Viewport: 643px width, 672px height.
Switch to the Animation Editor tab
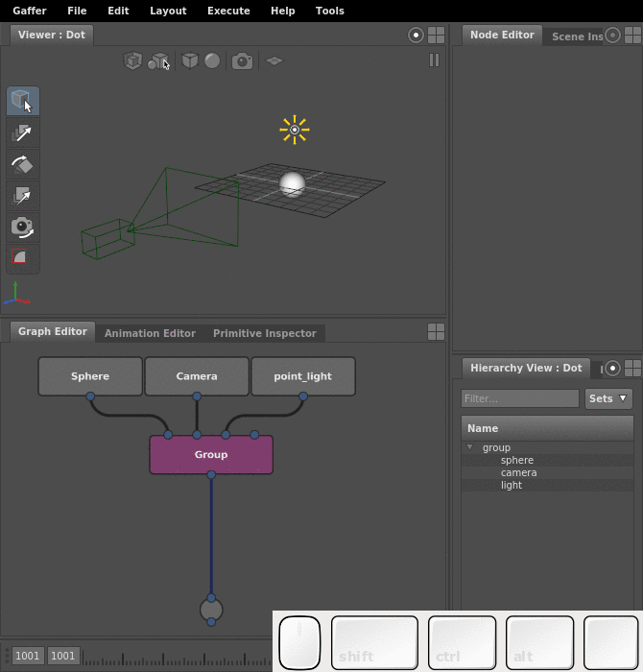pyautogui.click(x=150, y=333)
